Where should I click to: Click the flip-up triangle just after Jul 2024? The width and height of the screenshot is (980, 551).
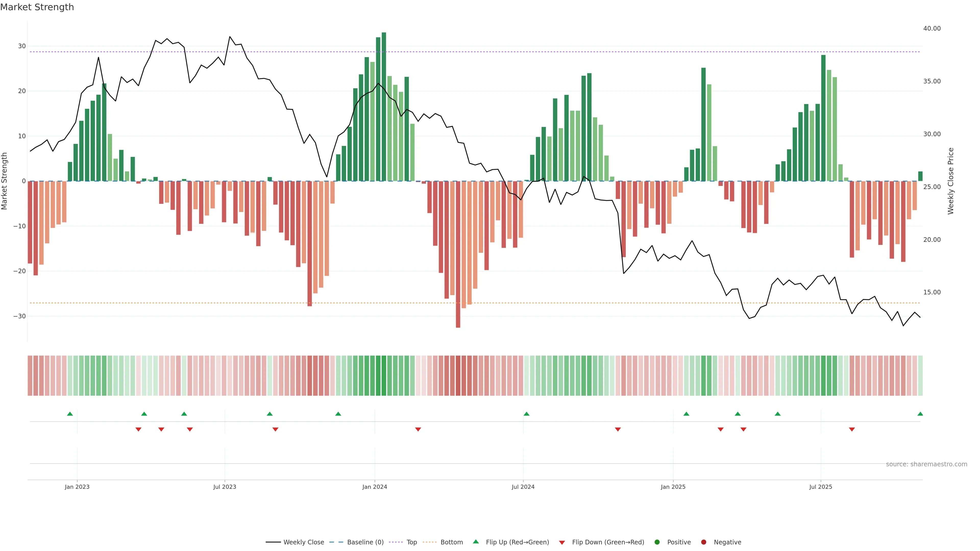coord(526,414)
